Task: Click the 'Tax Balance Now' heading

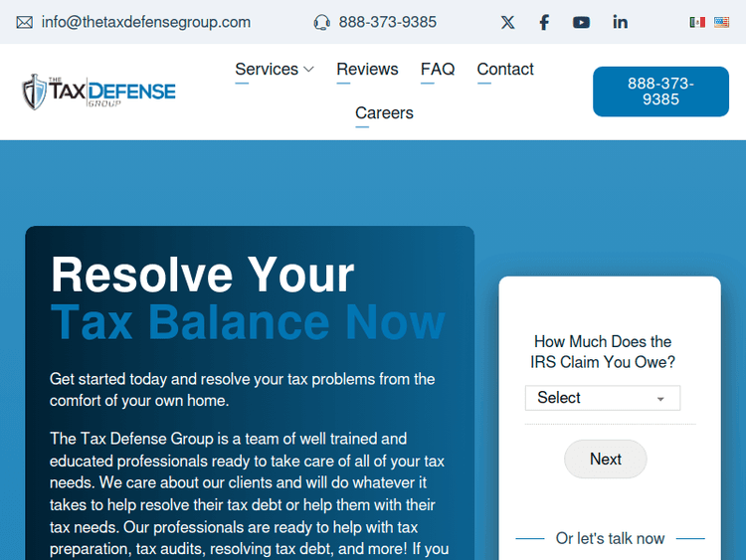Action: click(248, 322)
